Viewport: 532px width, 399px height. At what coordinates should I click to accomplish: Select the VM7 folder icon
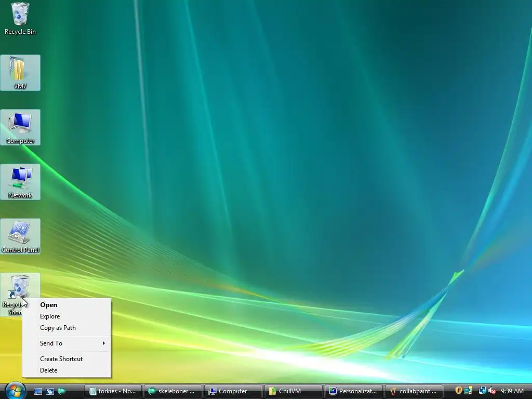point(20,73)
